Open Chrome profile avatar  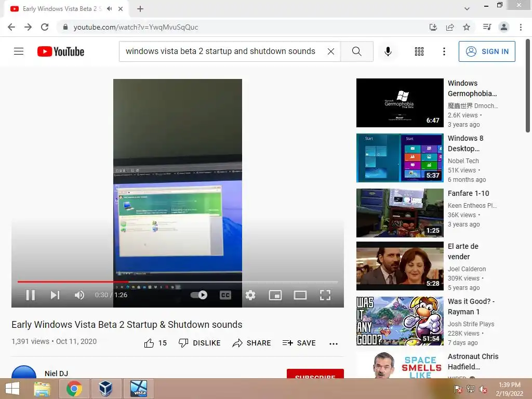[504, 27]
